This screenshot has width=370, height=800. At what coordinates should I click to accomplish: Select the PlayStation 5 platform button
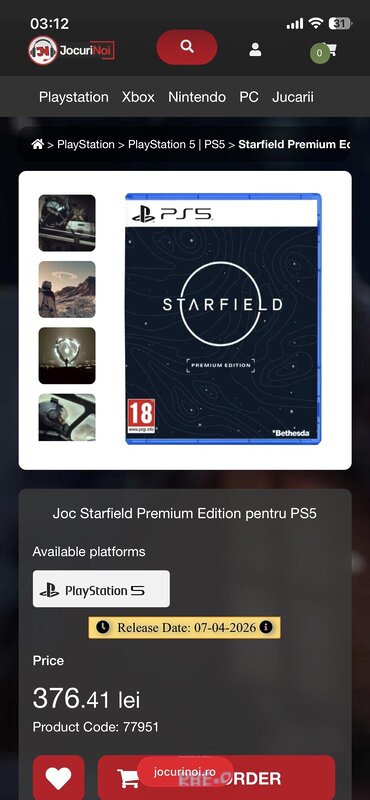pos(102,589)
